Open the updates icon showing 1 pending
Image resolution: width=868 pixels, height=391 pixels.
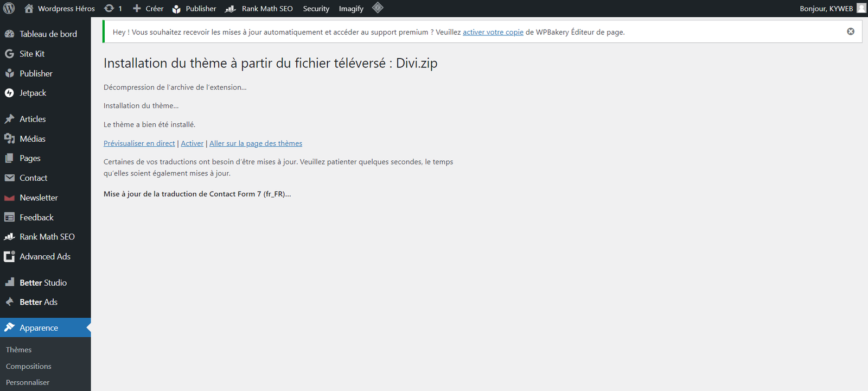pyautogui.click(x=113, y=9)
